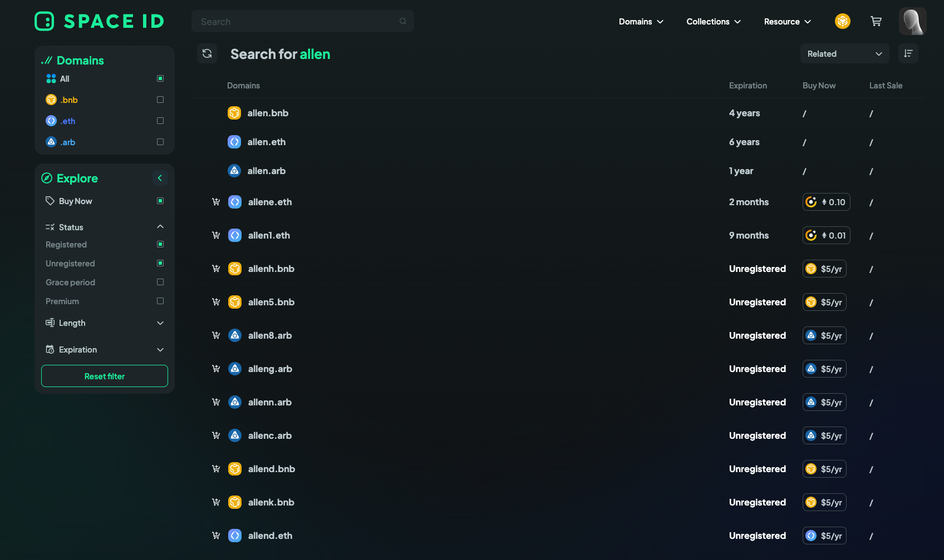Collapse the Explore panel arrow
Screen dimensions: 944x560
click(160, 178)
